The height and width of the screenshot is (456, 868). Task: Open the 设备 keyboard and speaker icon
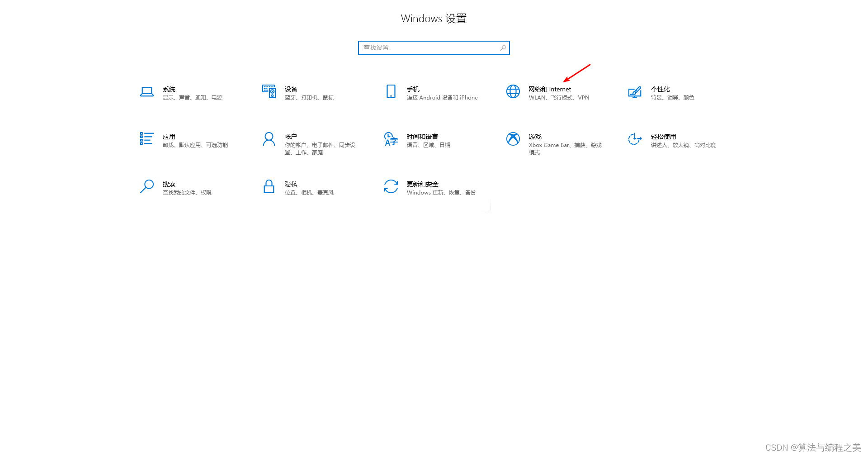[x=269, y=91]
